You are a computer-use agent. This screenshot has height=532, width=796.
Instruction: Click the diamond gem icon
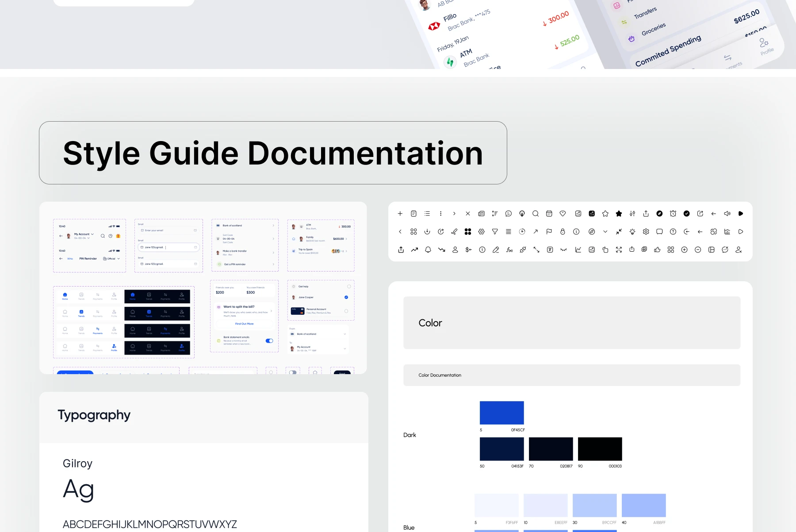(x=563, y=214)
